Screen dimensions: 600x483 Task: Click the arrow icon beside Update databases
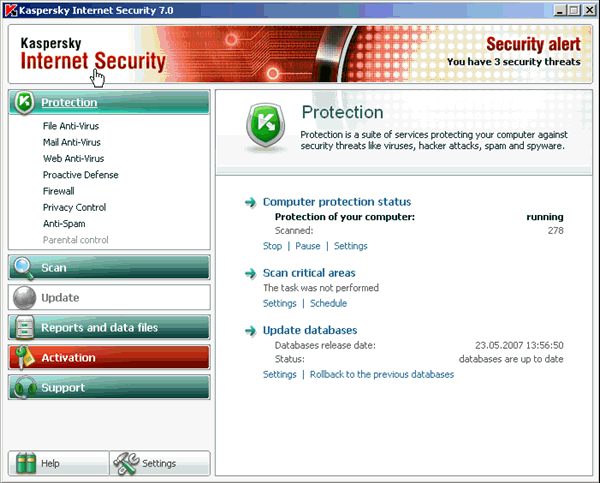click(251, 330)
